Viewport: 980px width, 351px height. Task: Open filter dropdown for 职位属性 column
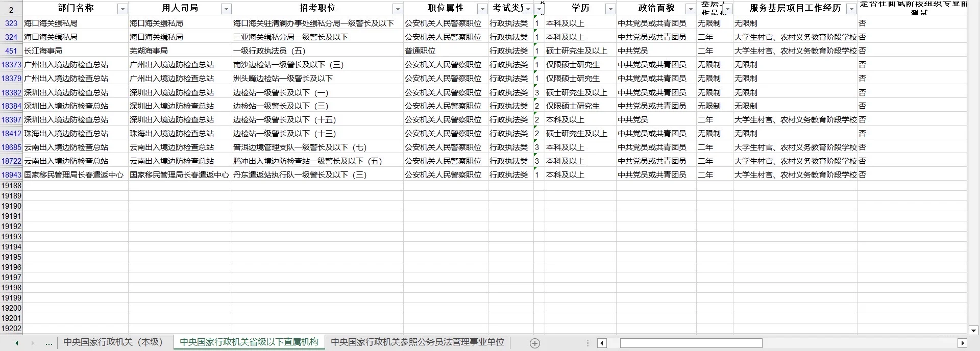click(x=482, y=9)
